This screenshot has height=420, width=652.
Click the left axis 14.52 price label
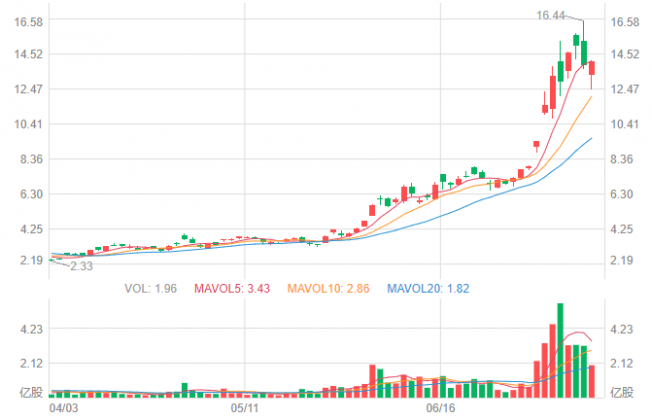(29, 54)
